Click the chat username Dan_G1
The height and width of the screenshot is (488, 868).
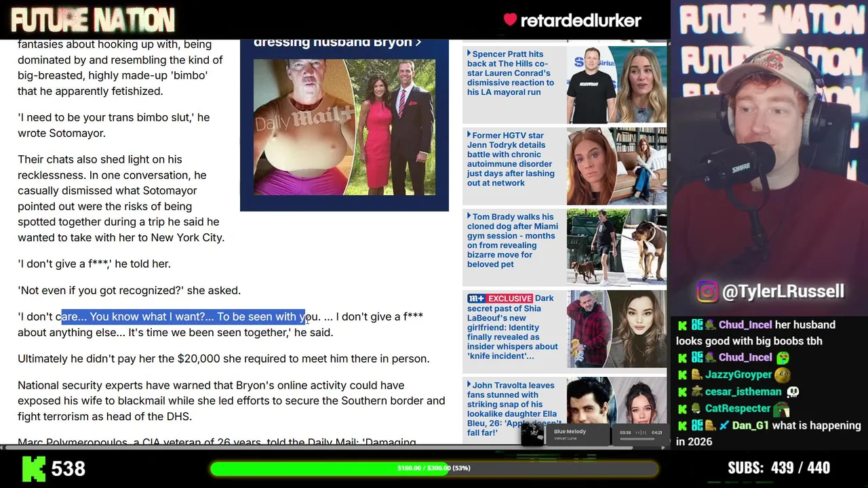pyautogui.click(x=751, y=426)
